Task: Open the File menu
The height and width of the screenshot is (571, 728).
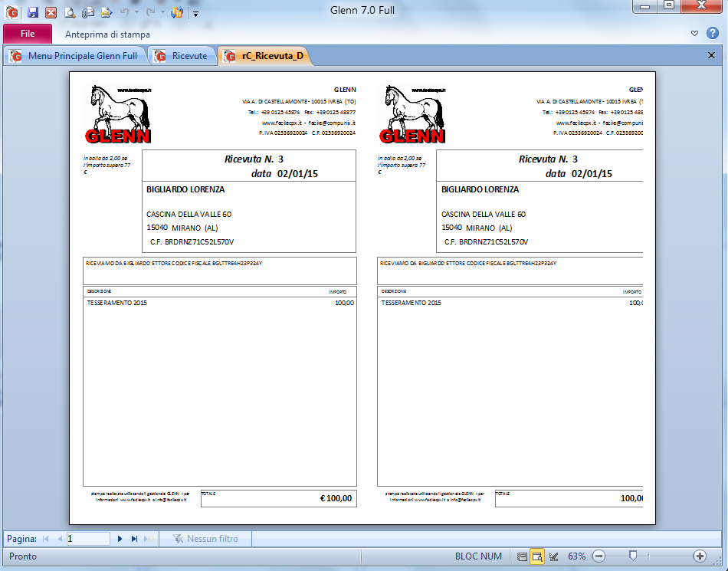Action: point(28,34)
